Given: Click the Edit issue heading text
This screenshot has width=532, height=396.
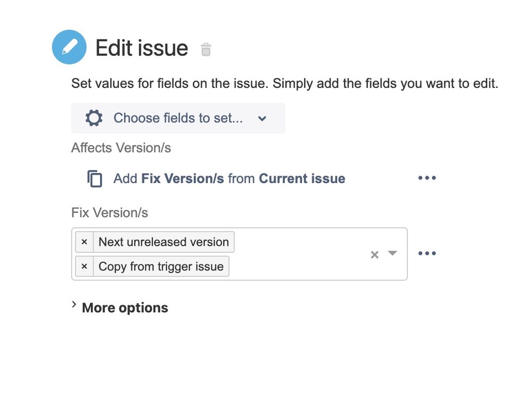Looking at the screenshot, I should click(x=142, y=48).
